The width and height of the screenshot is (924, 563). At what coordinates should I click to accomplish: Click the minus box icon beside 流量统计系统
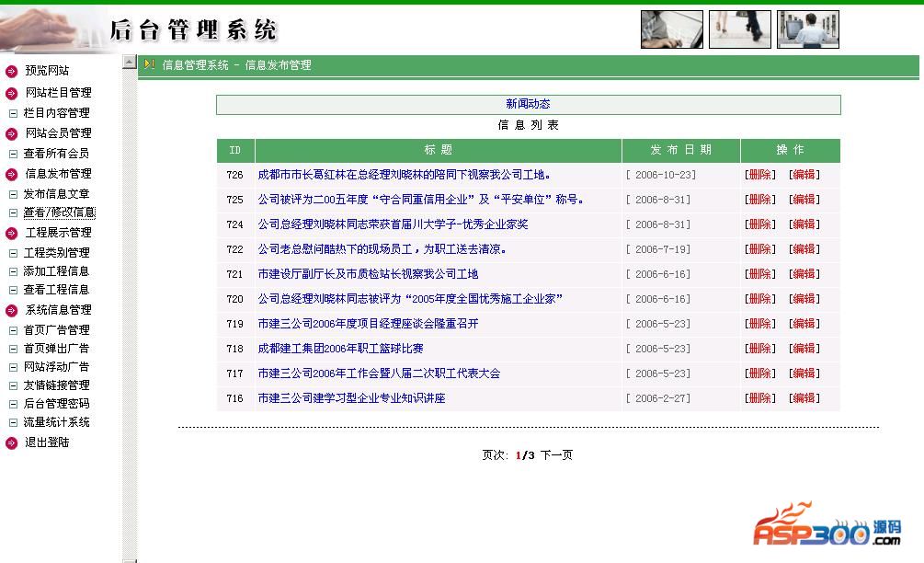[13, 422]
